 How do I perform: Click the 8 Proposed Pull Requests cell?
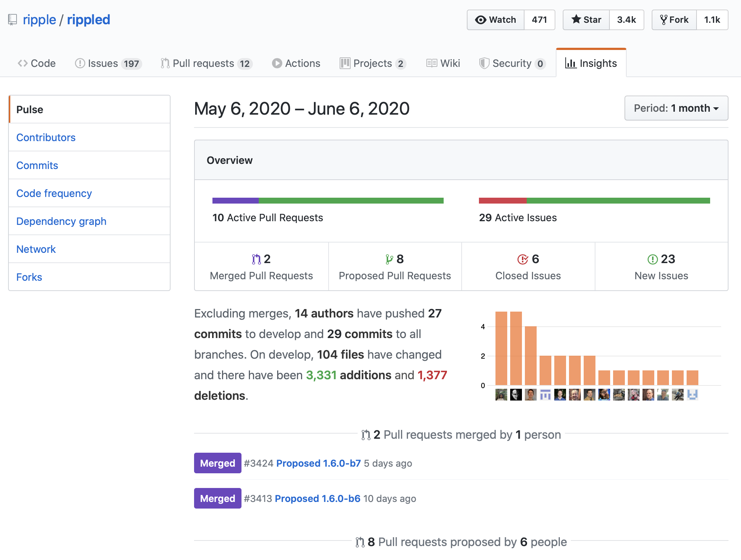pos(395,266)
